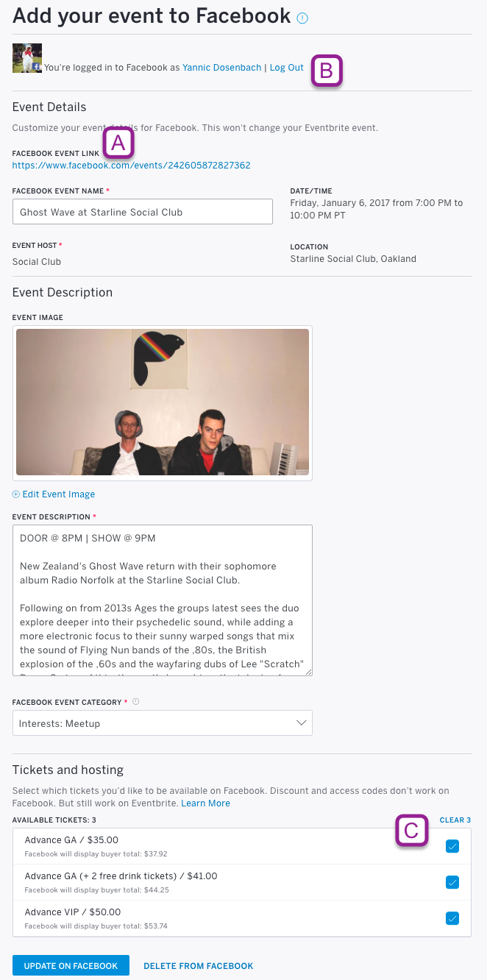Uncheck the Advance GA $35.00 ticket
The image size is (487, 980).
click(x=452, y=846)
